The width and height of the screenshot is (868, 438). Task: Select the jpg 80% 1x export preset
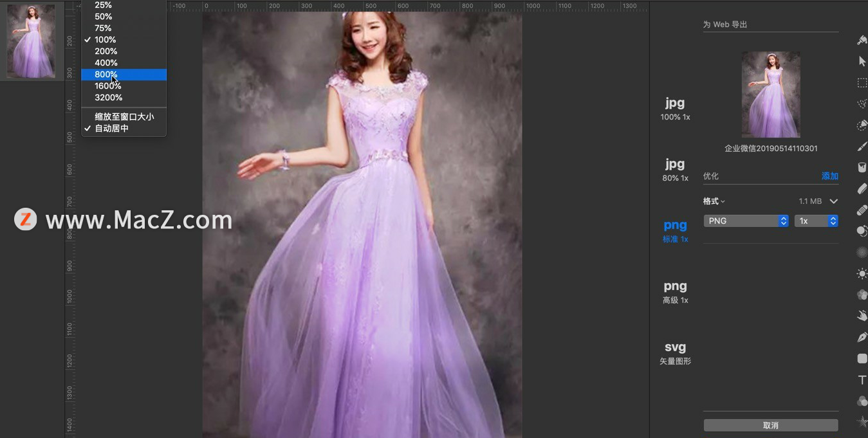[x=675, y=169]
